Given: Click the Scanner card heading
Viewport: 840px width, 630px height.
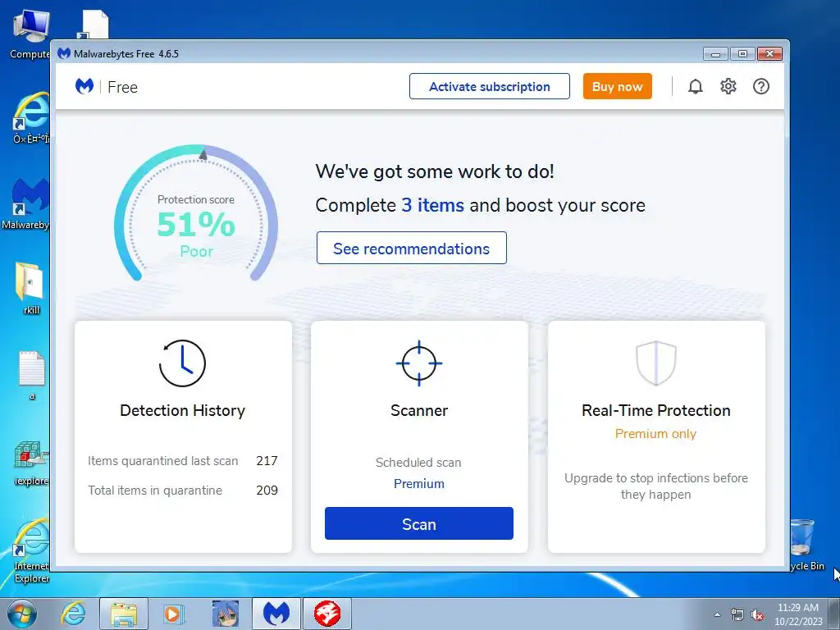Looking at the screenshot, I should click(419, 410).
